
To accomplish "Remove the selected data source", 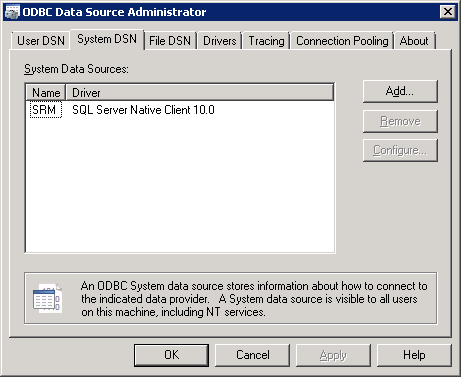I will (400, 121).
